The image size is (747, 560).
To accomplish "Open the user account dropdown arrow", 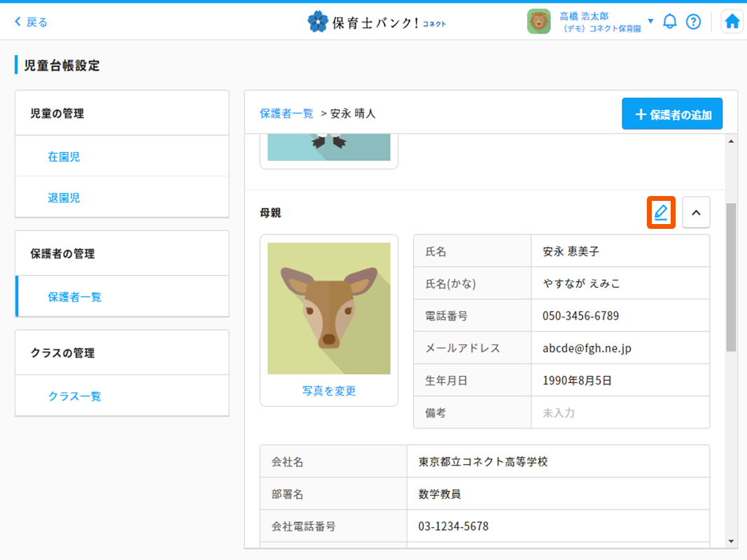I will [x=650, y=21].
